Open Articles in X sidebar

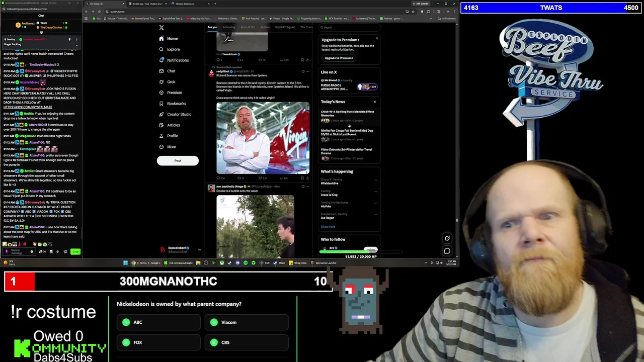pyautogui.click(x=169, y=125)
